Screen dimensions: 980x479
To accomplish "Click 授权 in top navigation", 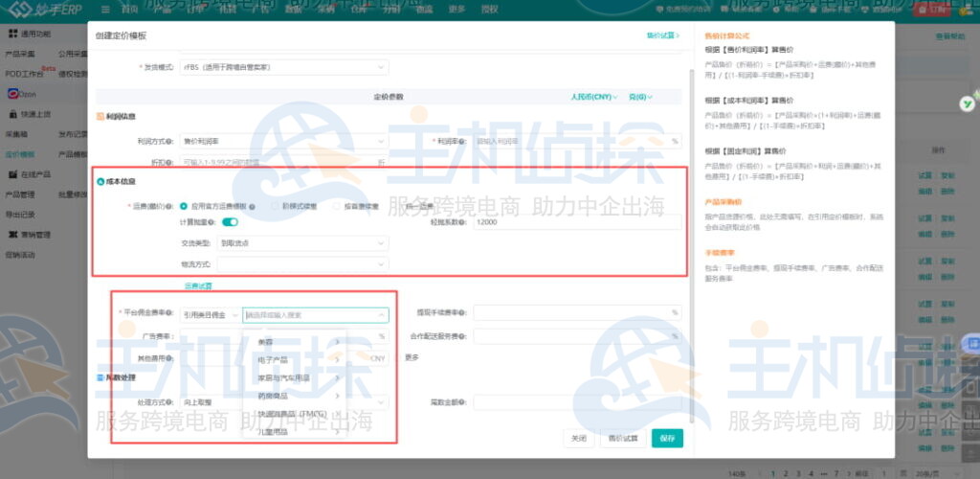I will pos(491,10).
